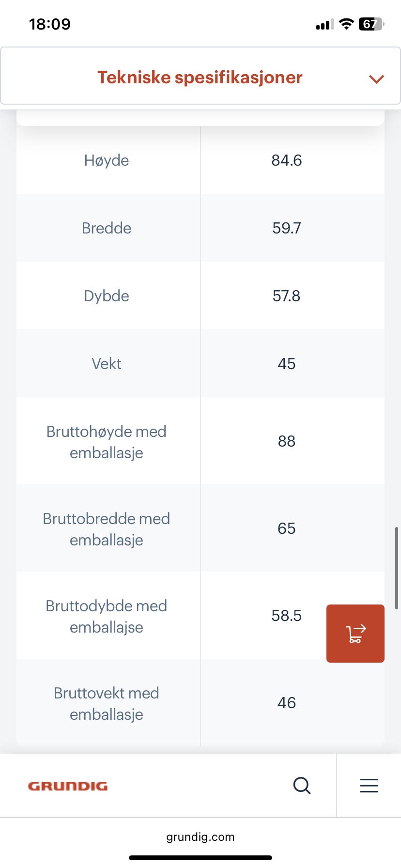The height and width of the screenshot is (868, 401).
Task: Tap the red shopping cart button
Action: 355,633
